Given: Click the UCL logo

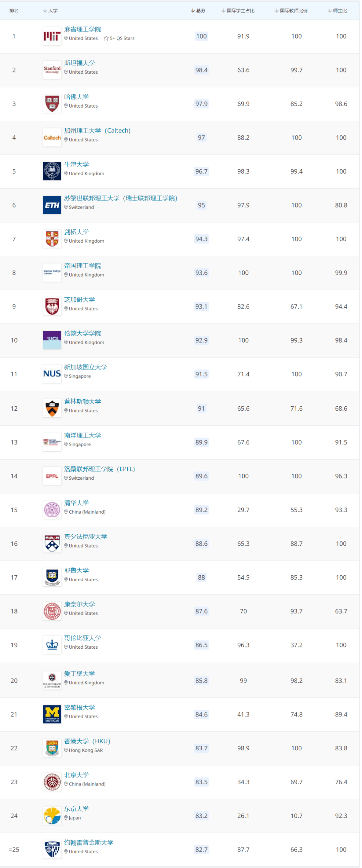Looking at the screenshot, I should pos(52,341).
